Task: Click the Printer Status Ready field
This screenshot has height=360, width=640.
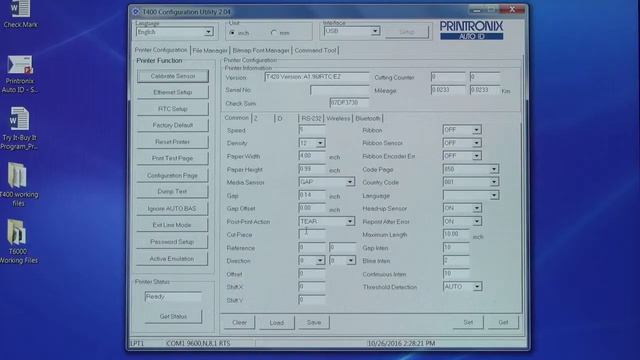Action: click(173, 297)
